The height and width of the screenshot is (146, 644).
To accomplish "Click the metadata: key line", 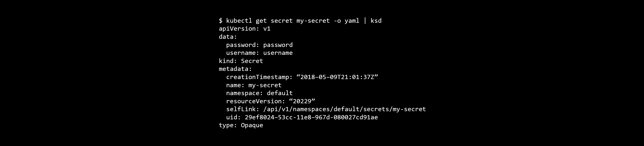I will tap(235, 69).
